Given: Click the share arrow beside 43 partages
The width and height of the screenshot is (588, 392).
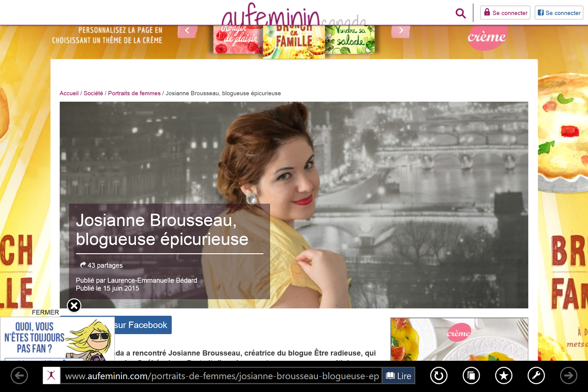Looking at the screenshot, I should point(82,265).
